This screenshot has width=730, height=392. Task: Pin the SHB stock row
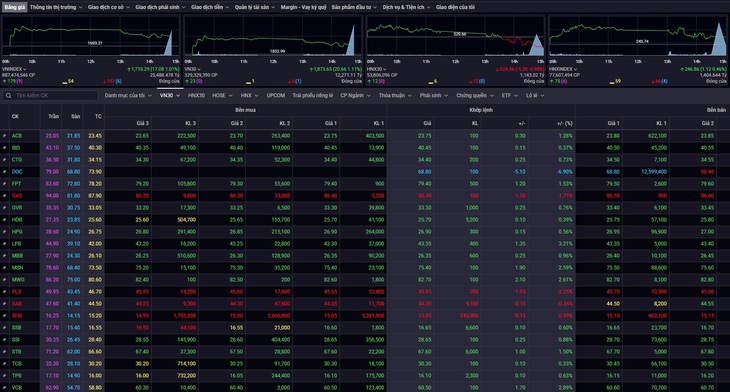click(x=4, y=316)
